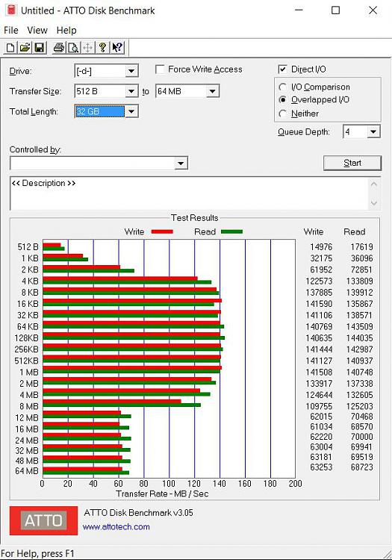Open the Drive dropdown
Screen dimensions: 392x560
click(131, 71)
